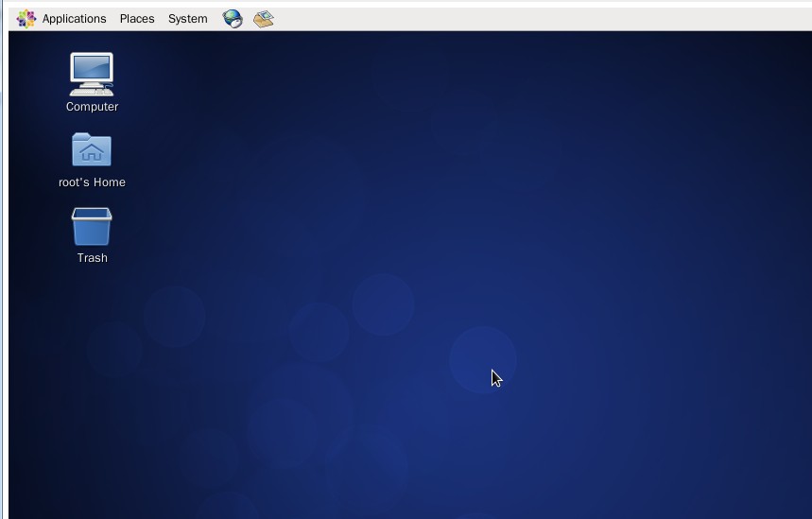
Task: Select the Trash bin icon
Action: (92, 228)
